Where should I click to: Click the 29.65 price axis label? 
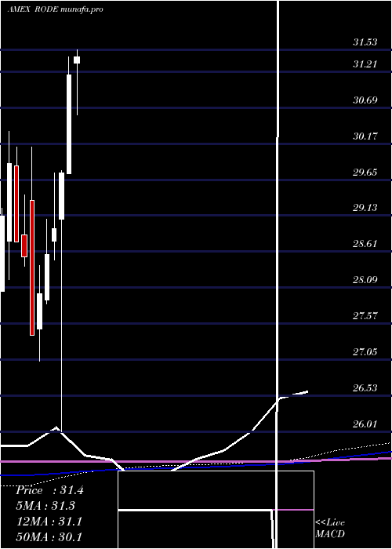(x=365, y=173)
